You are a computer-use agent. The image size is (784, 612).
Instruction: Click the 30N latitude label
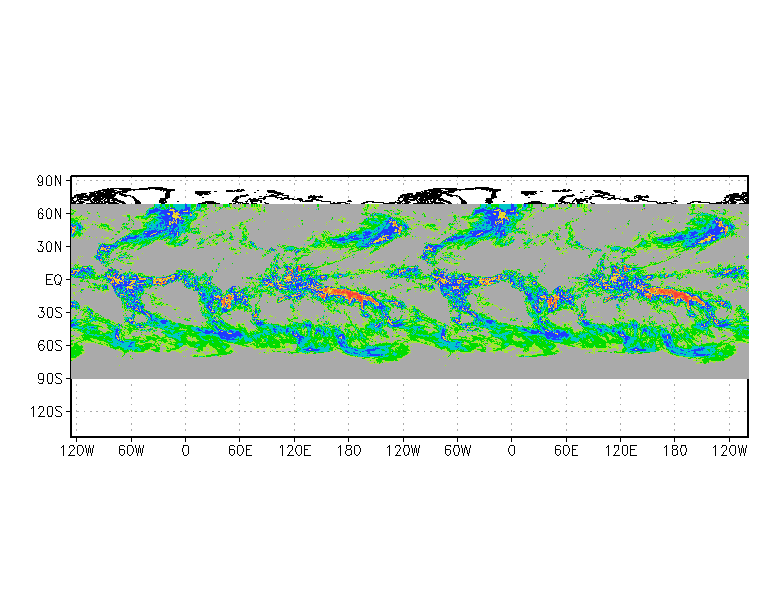coord(50,247)
